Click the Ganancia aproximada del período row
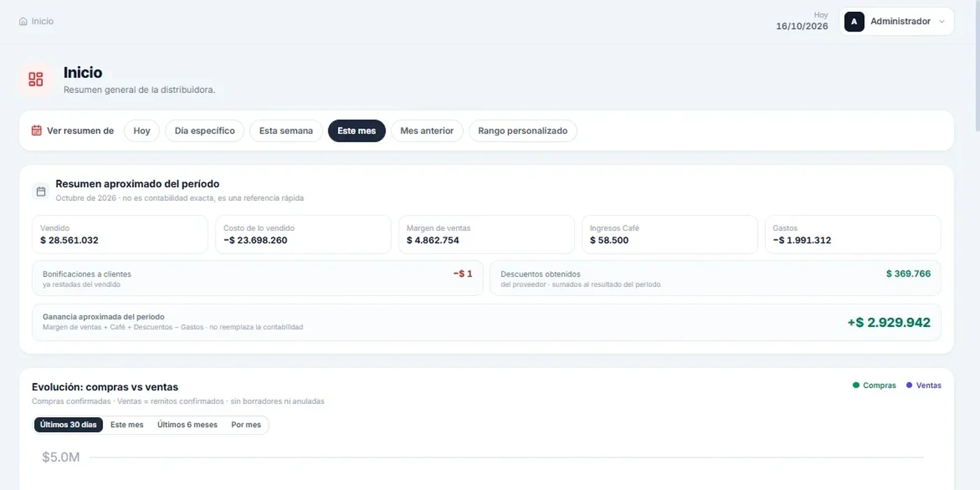The image size is (980, 490). 486,323
